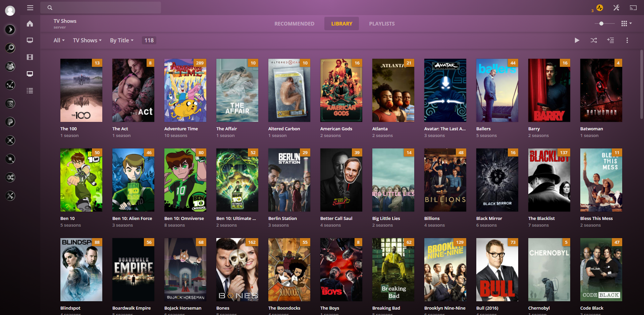Open the magnifying glass service icon
644x315 pixels.
point(10,48)
